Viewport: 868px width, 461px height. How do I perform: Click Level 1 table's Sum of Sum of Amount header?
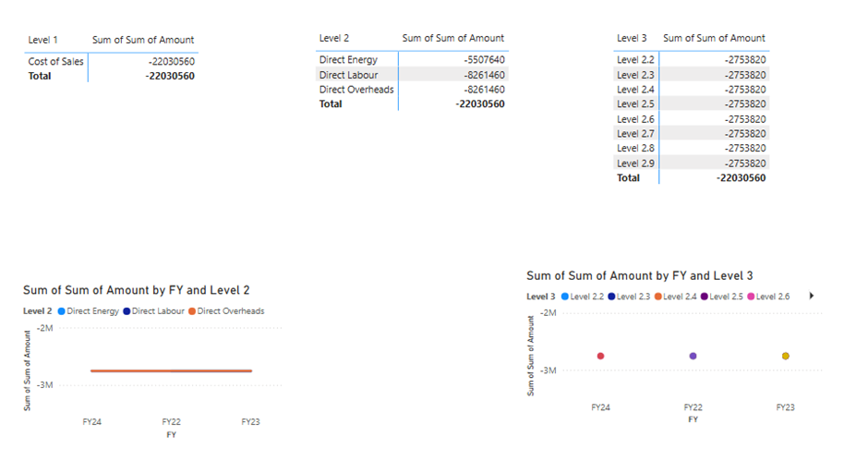(143, 40)
